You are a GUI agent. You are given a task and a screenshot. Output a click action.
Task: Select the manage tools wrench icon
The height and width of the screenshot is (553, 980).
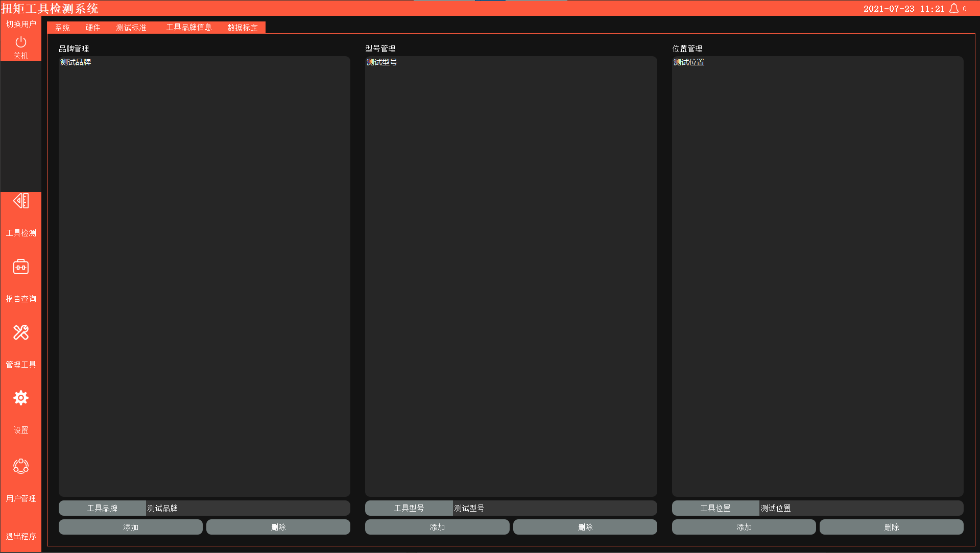21,333
